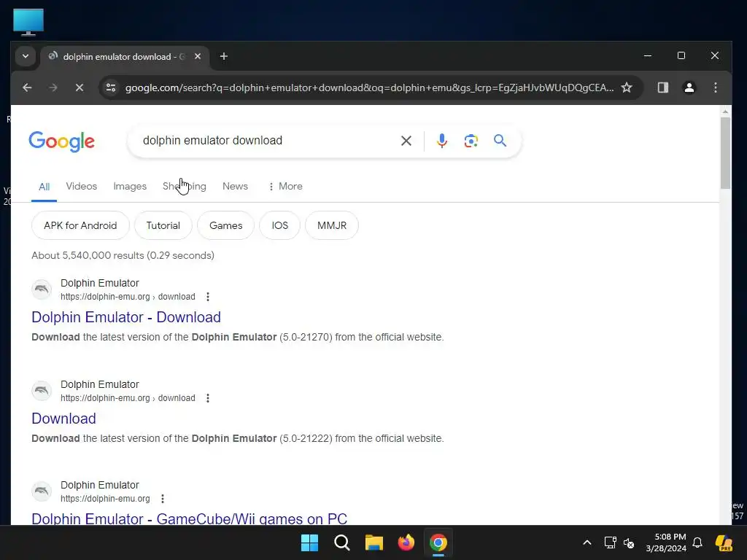The image size is (747, 560).
Task: Filter by APK for Android chip
Action: click(x=80, y=225)
